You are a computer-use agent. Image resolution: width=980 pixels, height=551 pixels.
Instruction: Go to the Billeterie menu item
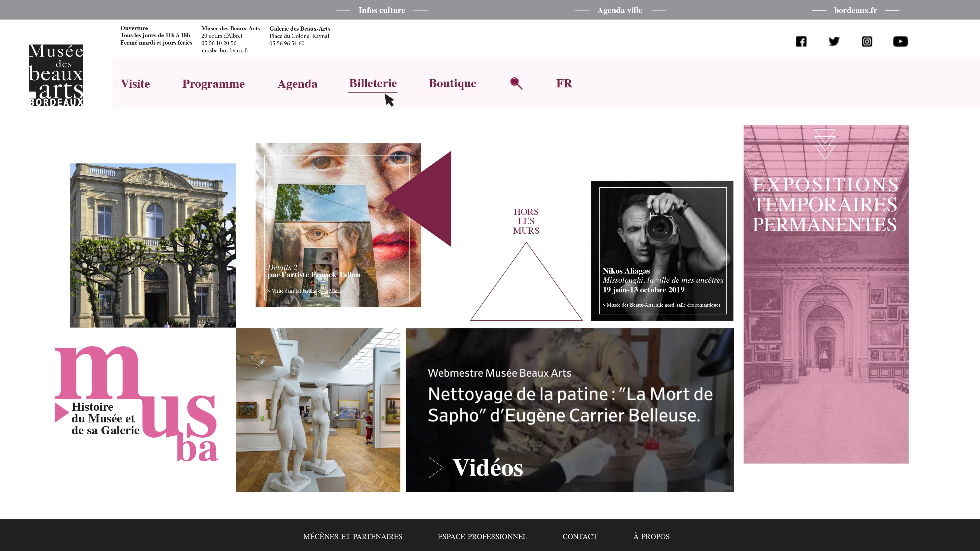373,83
